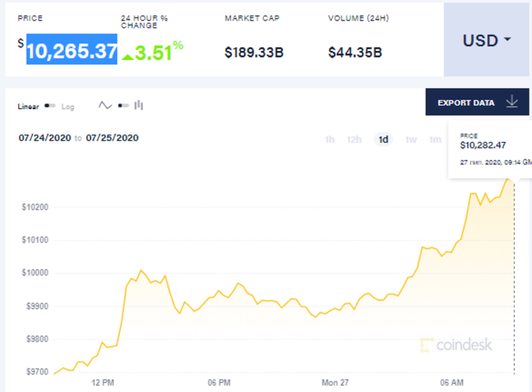532x392 pixels.
Task: Click the highlighted price 10,265.37
Action: [x=72, y=51]
